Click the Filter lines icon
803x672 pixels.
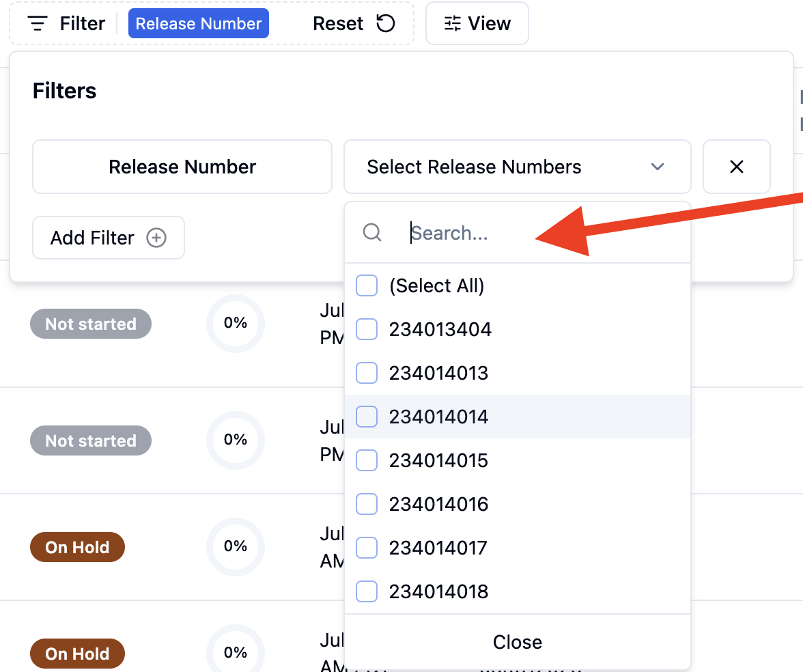38,23
